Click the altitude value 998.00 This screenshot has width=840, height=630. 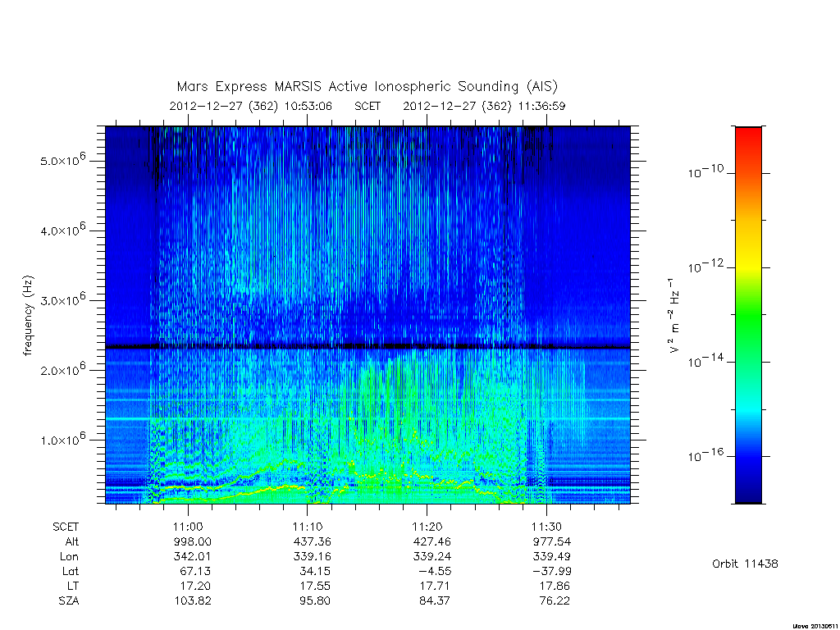click(192, 541)
